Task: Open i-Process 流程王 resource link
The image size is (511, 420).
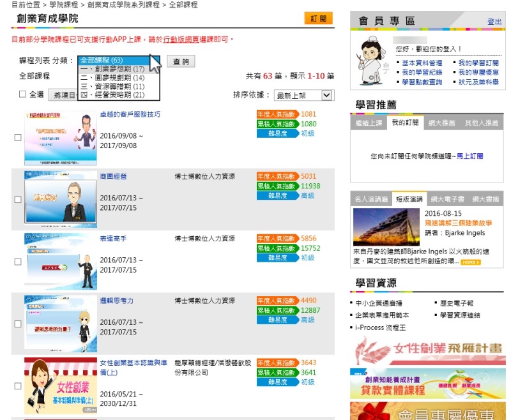Action: pos(380,327)
